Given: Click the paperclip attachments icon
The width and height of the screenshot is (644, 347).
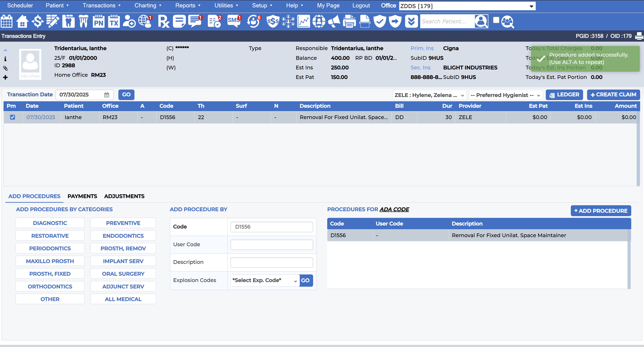Looking at the screenshot, I should click(x=5, y=68).
